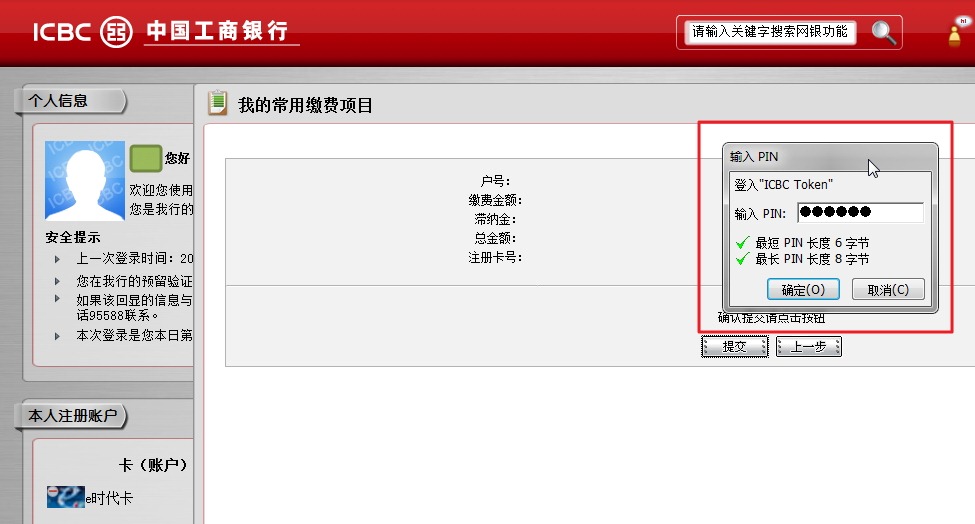This screenshot has height=524, width=975.
Task: Click the 中国工商银行 header text
Action: pyautogui.click(x=218, y=30)
